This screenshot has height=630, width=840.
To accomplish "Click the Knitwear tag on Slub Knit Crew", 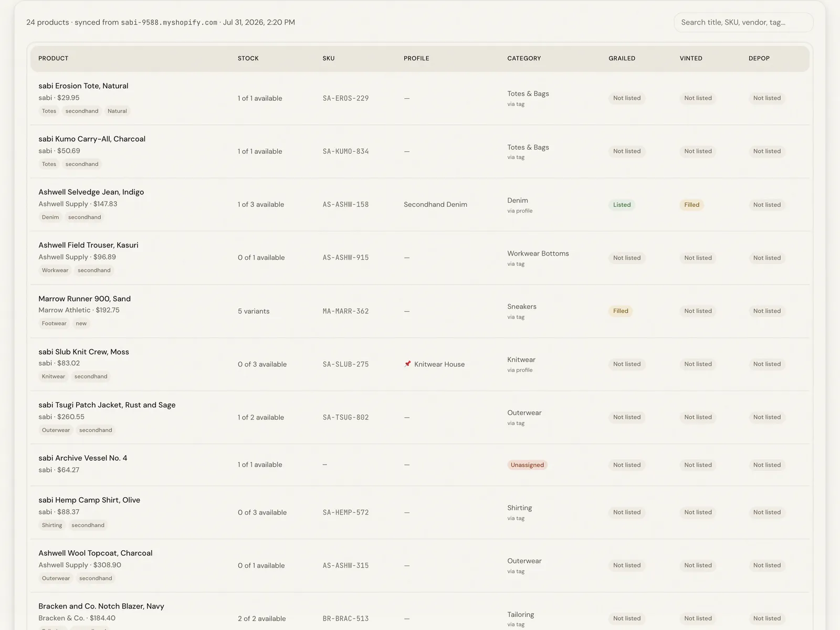I will (54, 376).
